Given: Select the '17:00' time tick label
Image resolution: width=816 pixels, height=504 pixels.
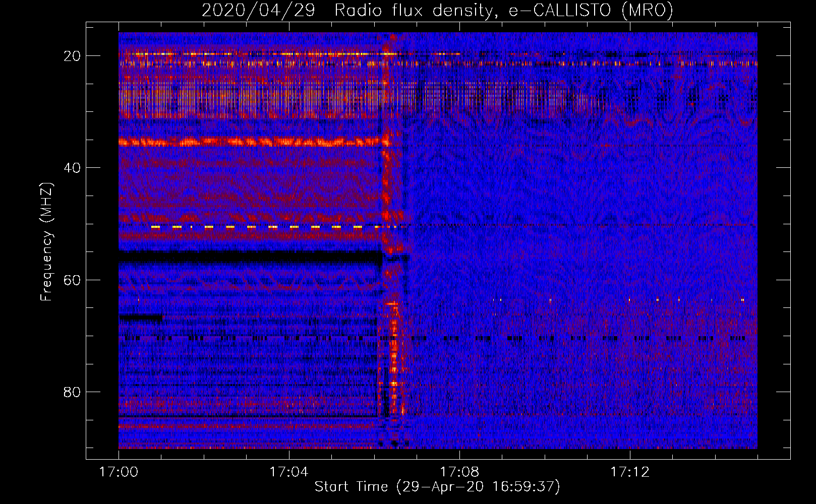Looking at the screenshot, I should (119, 472).
